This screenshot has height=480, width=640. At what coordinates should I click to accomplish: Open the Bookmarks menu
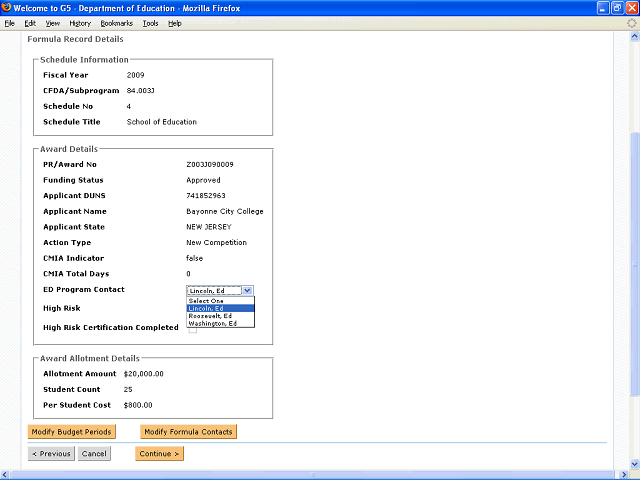(x=117, y=24)
